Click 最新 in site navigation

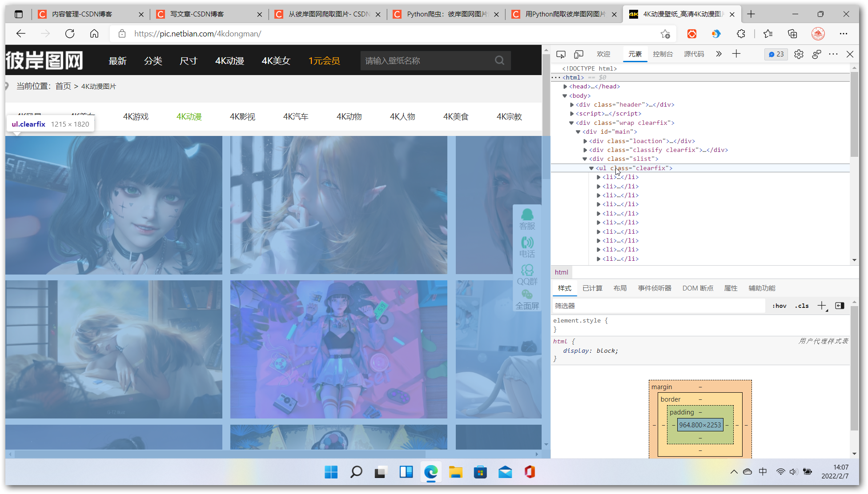(x=118, y=61)
